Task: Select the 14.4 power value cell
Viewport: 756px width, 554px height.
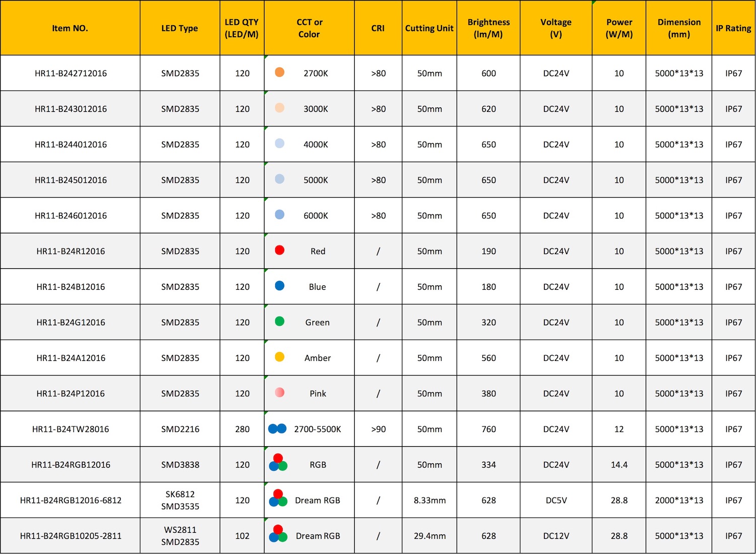Action: (619, 465)
